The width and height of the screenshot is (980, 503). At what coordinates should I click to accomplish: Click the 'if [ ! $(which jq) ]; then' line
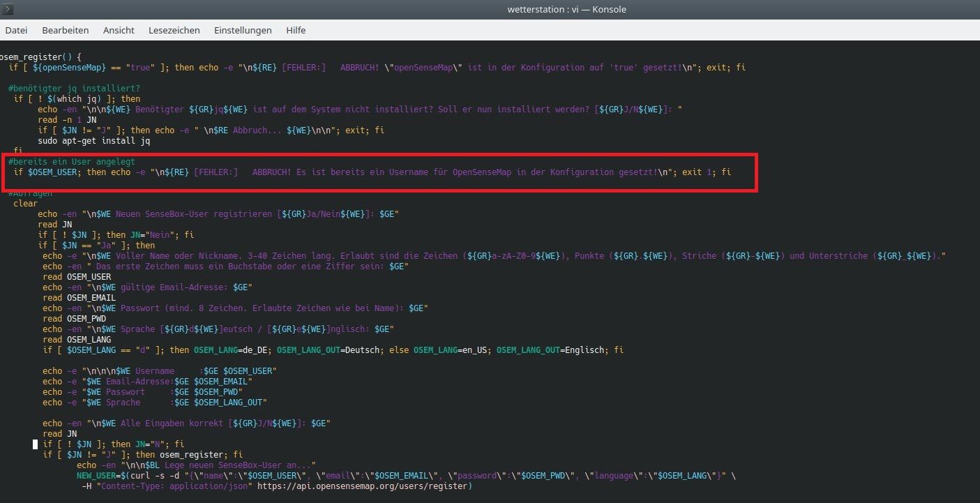pyautogui.click(x=77, y=98)
